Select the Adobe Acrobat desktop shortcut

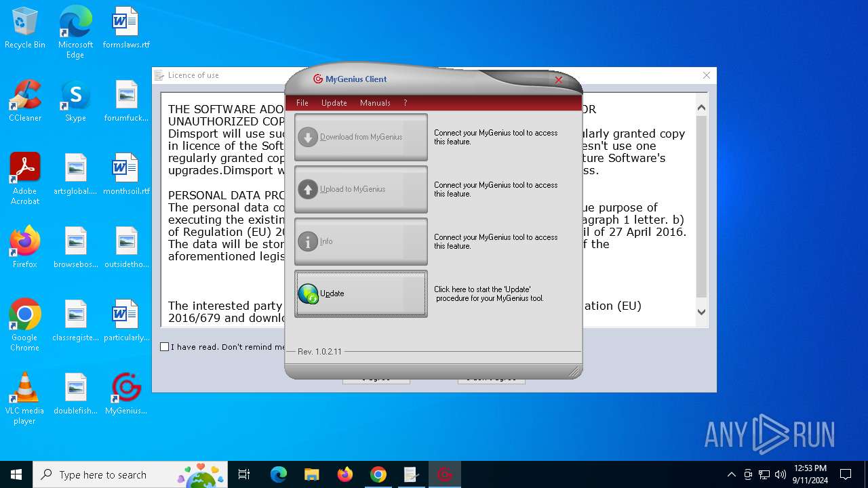click(x=25, y=179)
